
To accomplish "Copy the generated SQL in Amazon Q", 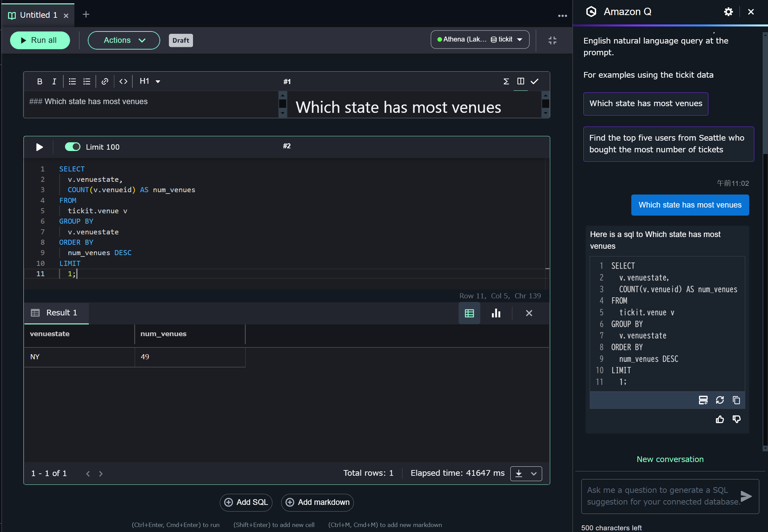I will coord(736,400).
